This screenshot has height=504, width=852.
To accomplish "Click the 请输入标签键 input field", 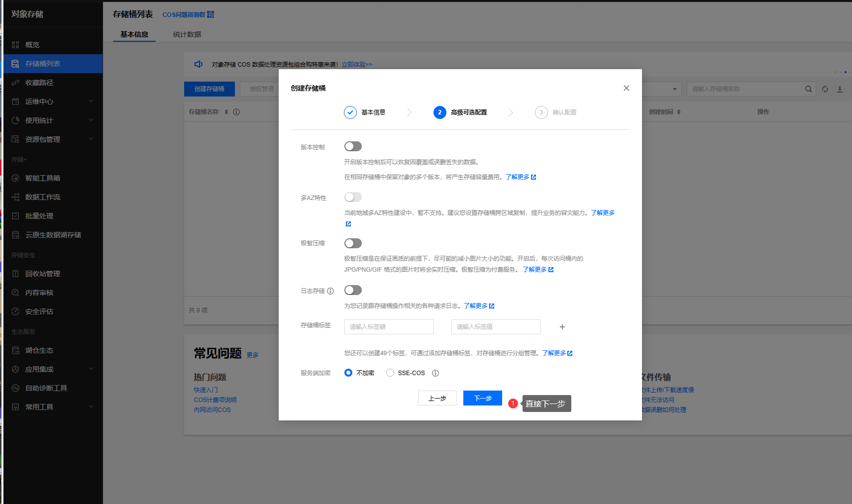I will (389, 327).
